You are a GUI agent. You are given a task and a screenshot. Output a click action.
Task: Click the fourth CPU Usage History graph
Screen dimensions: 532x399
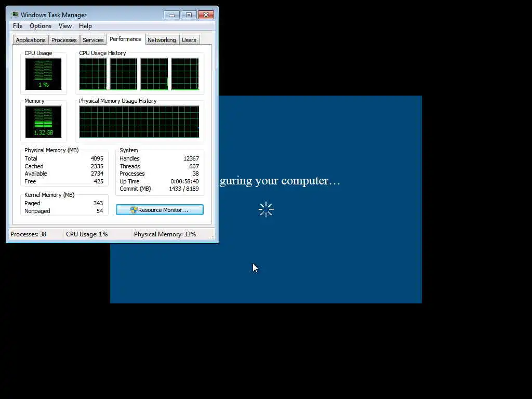coord(185,74)
